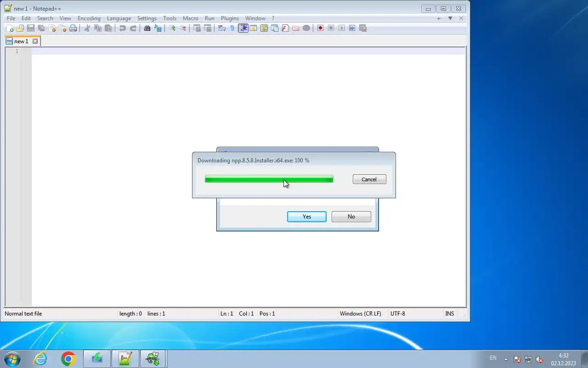
Task: Click the Paste clipboard icon
Action: pos(108,28)
